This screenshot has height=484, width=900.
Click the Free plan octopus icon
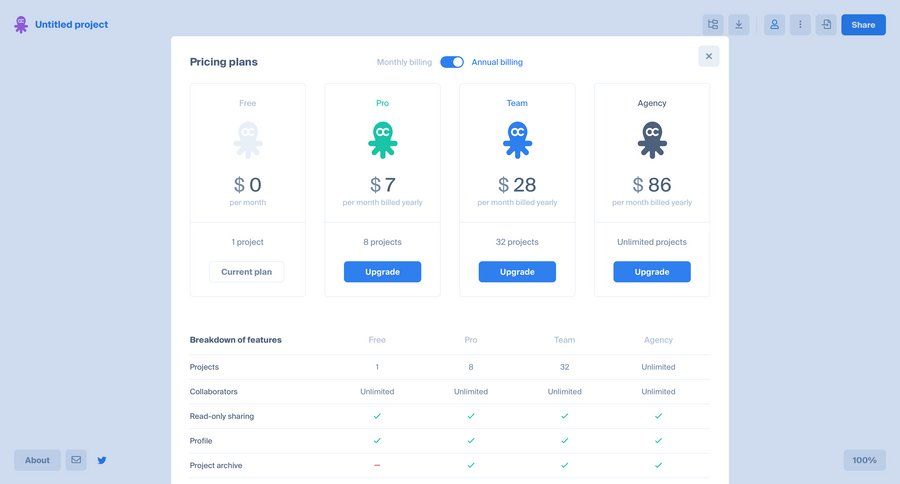coord(248,140)
